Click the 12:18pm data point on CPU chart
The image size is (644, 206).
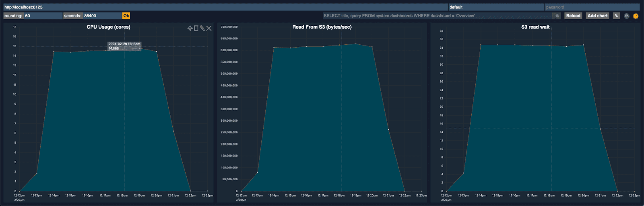pyautogui.click(x=122, y=50)
